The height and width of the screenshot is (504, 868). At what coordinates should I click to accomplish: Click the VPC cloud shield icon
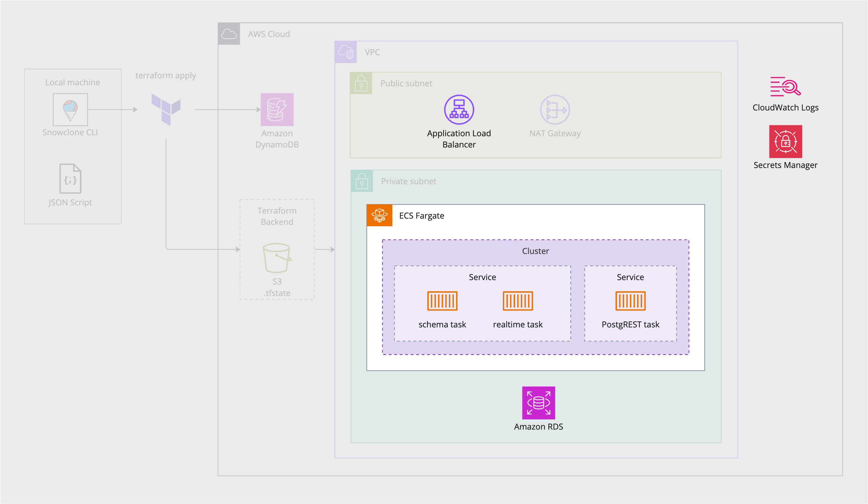[x=346, y=52]
